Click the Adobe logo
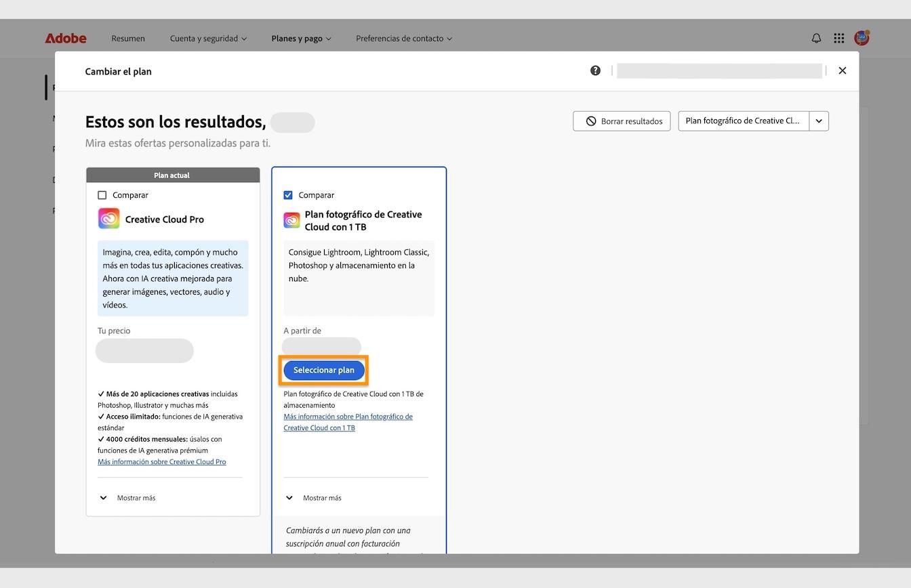This screenshot has width=911, height=588. (66, 39)
